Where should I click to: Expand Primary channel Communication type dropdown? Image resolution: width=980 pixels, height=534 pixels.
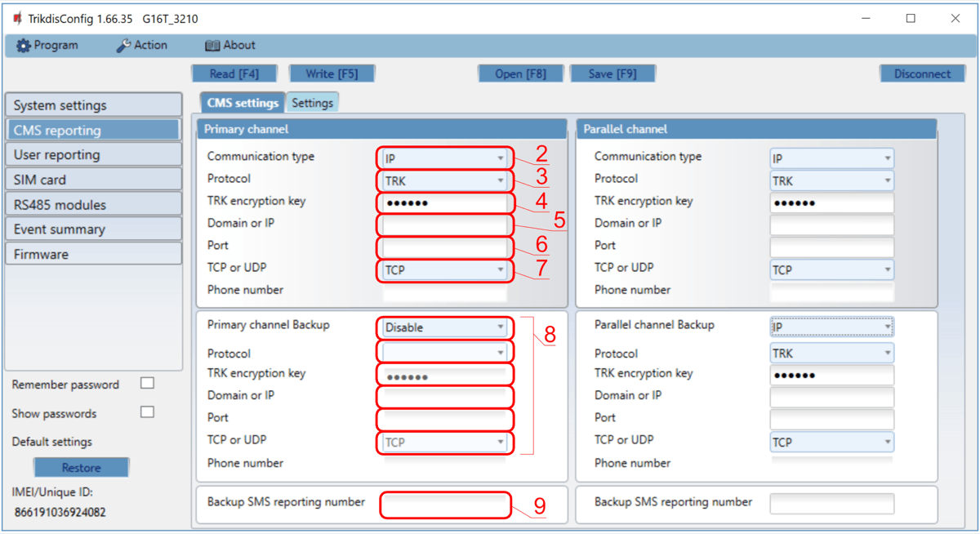tap(445, 158)
